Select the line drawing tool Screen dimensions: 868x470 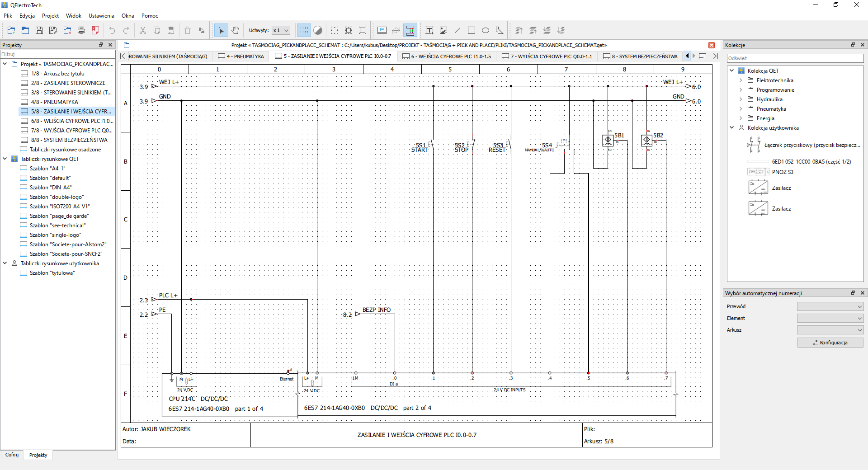pyautogui.click(x=458, y=30)
